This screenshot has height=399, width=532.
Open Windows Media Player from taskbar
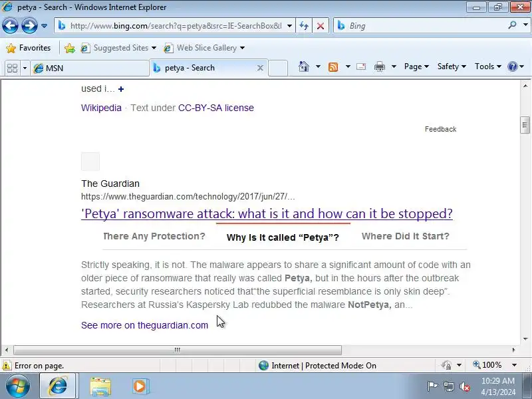[x=140, y=386]
